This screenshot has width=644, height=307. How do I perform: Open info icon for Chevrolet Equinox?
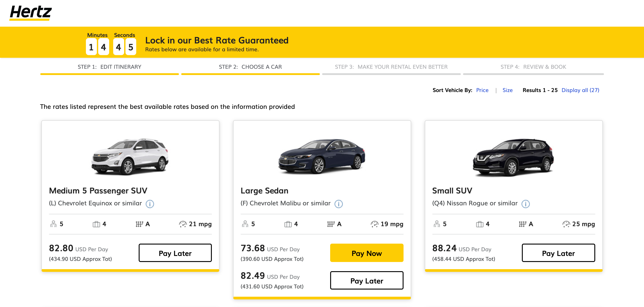(150, 204)
